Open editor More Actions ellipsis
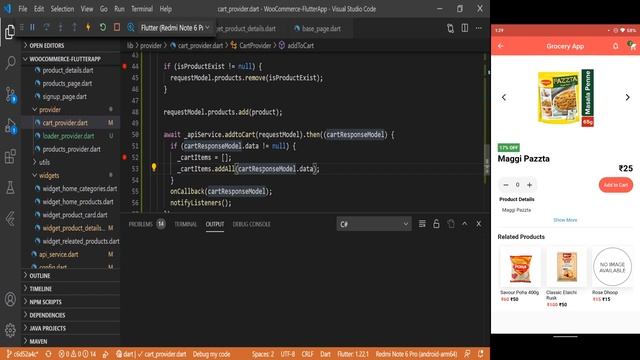Viewport: 640px width, 360px height. 479,28
